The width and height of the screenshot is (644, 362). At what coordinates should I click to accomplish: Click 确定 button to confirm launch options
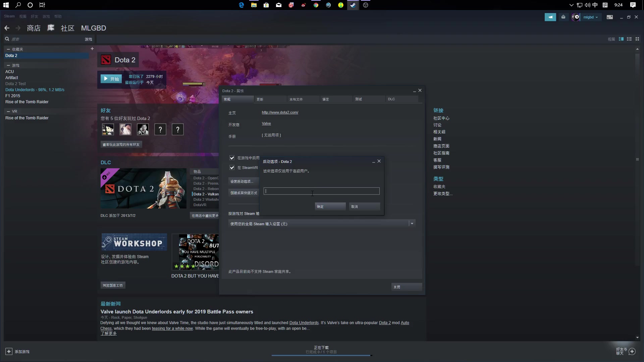[x=330, y=206]
